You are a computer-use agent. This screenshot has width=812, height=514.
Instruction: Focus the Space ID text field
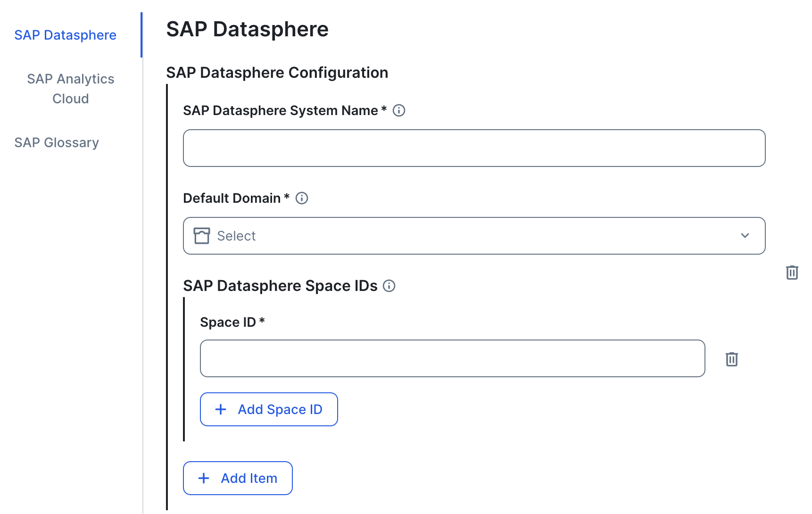[452, 358]
